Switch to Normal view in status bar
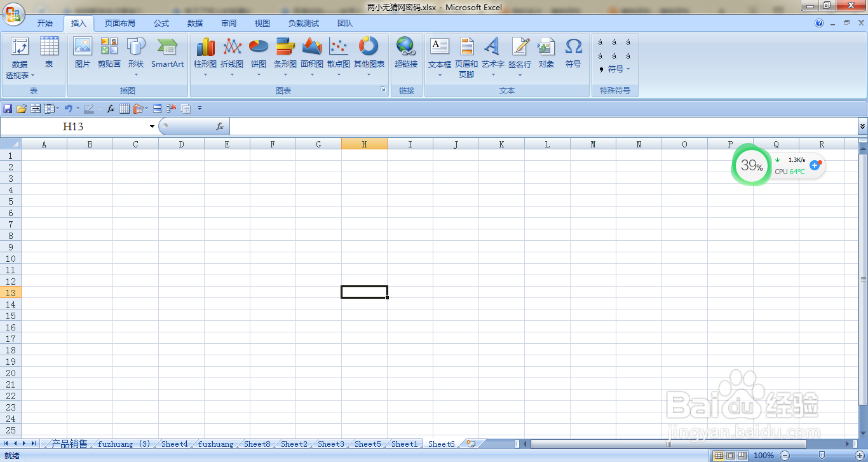The width and height of the screenshot is (868, 462). pos(719,456)
